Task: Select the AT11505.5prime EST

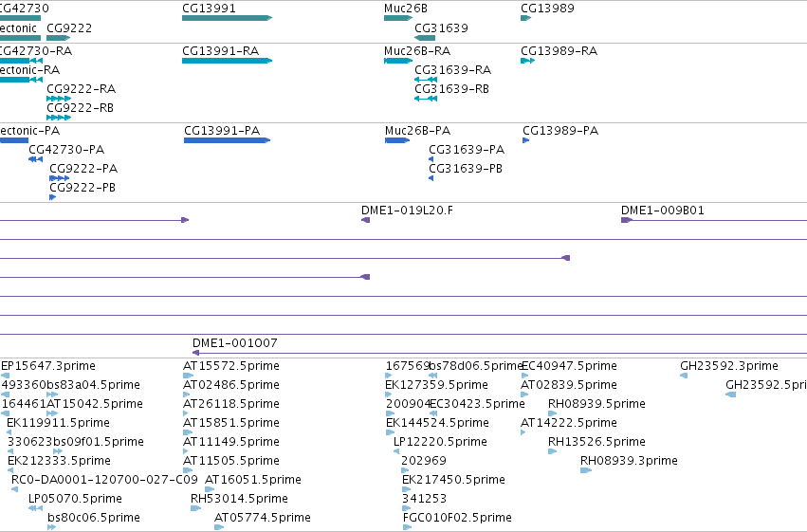Action: click(231, 461)
